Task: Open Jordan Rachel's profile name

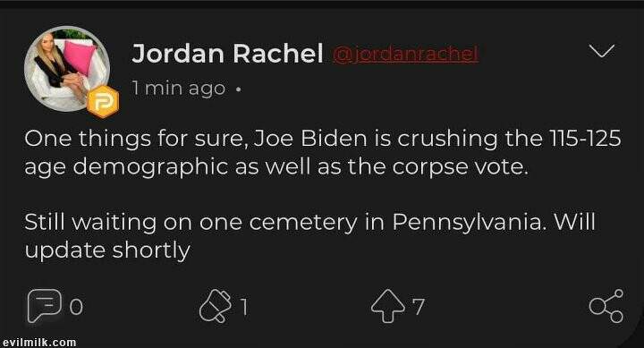Action: pyautogui.click(x=227, y=54)
